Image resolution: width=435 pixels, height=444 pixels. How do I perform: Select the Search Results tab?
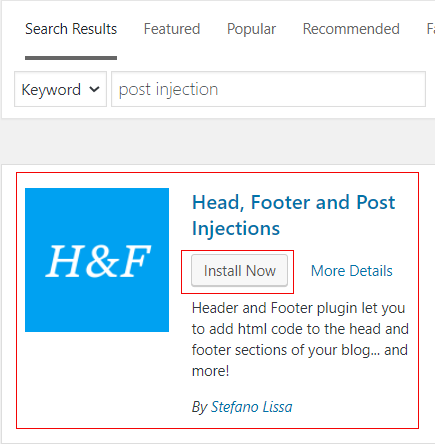[71, 29]
